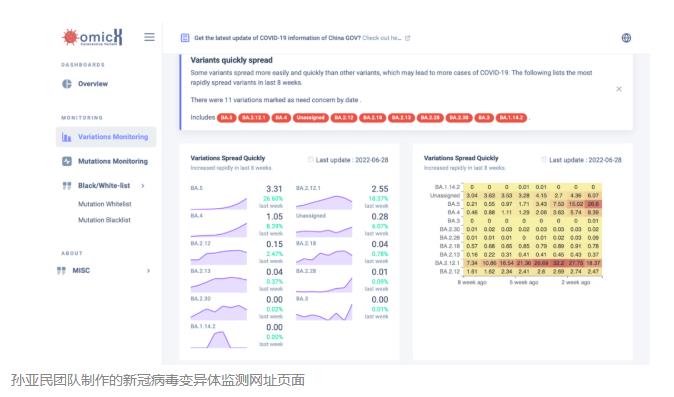Click the BA.3 sparkline chart
This screenshot has height=397, width=674.
pyautogui.click(x=324, y=312)
